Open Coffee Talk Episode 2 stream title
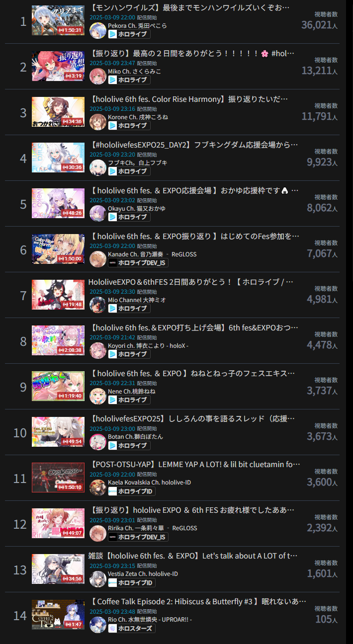The image size is (353, 644). pos(197,602)
